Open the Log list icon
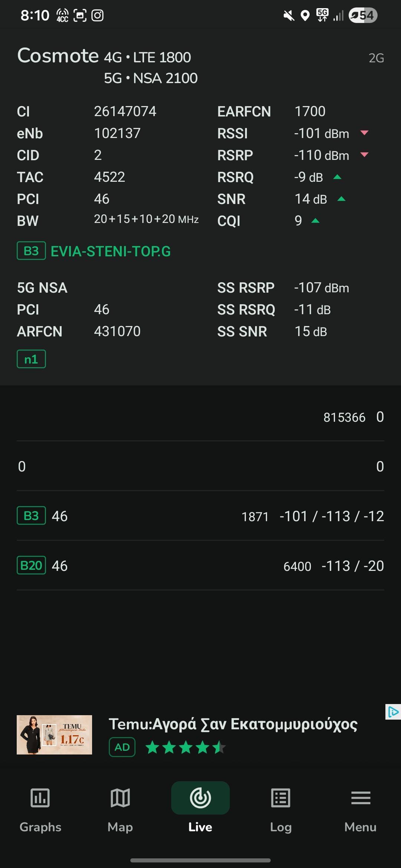The height and width of the screenshot is (868, 401). [x=281, y=798]
